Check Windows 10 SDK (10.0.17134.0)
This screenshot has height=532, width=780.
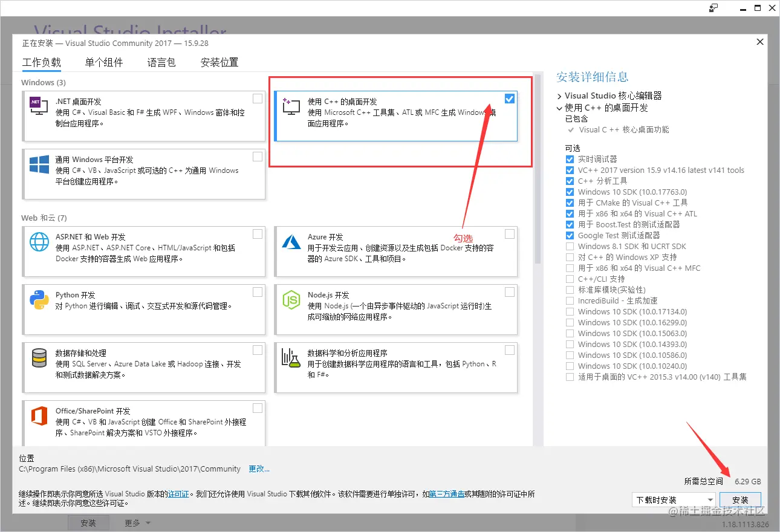pos(570,311)
